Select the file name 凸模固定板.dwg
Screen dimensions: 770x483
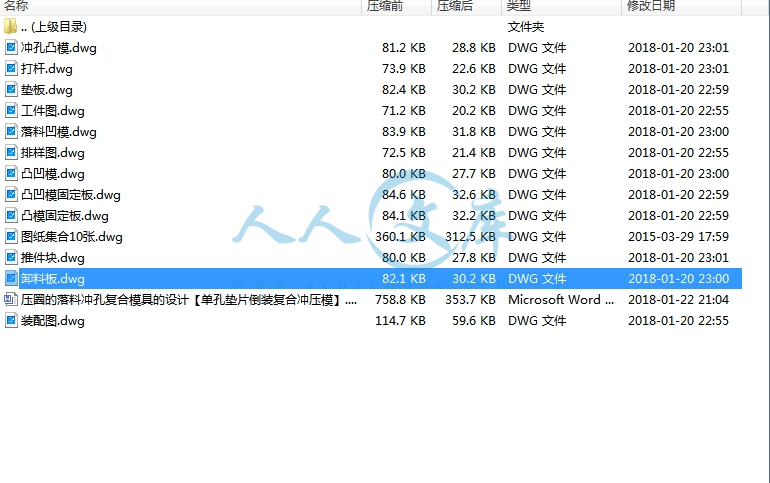coord(65,216)
